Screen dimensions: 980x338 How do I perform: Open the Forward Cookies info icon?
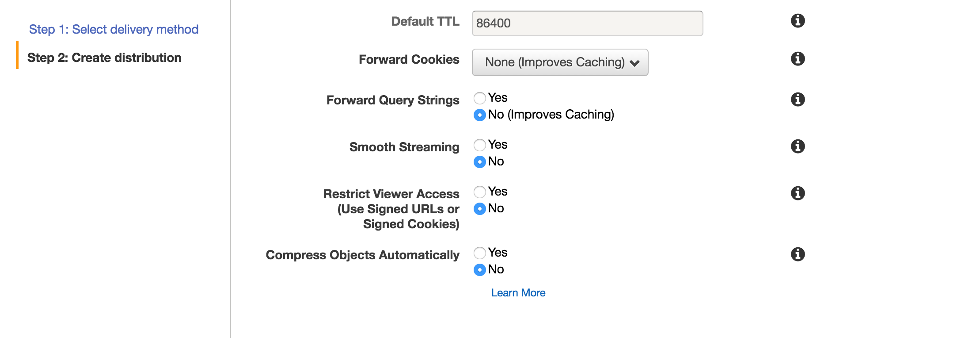tap(798, 59)
